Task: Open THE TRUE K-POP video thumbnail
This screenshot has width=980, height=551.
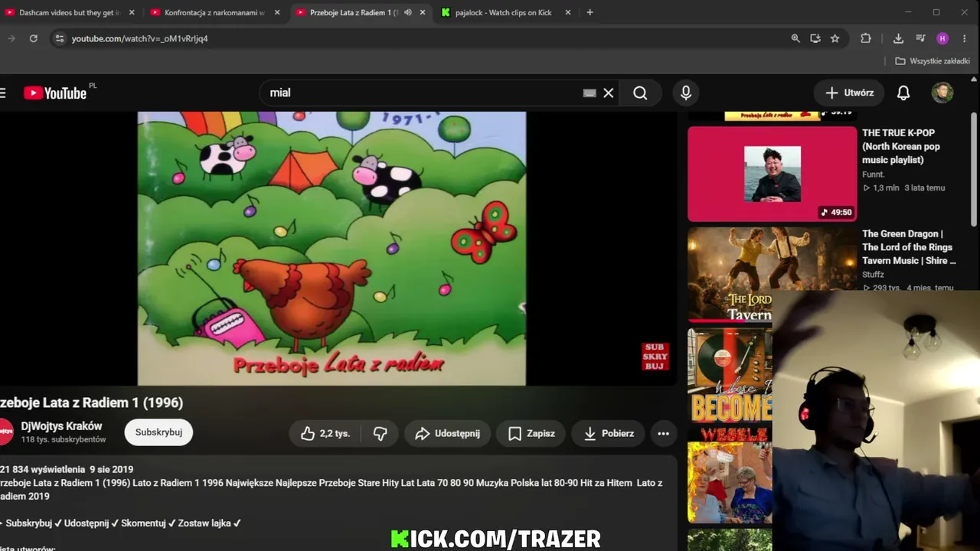Action: tap(772, 174)
